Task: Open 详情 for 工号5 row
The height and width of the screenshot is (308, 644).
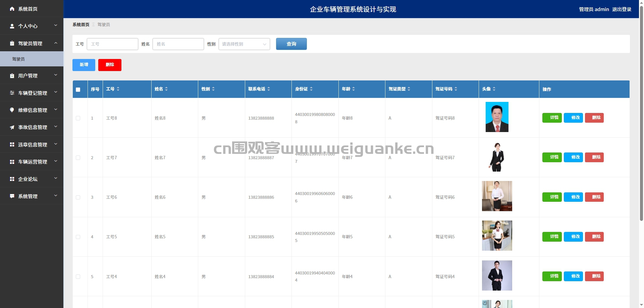Action: click(x=552, y=237)
